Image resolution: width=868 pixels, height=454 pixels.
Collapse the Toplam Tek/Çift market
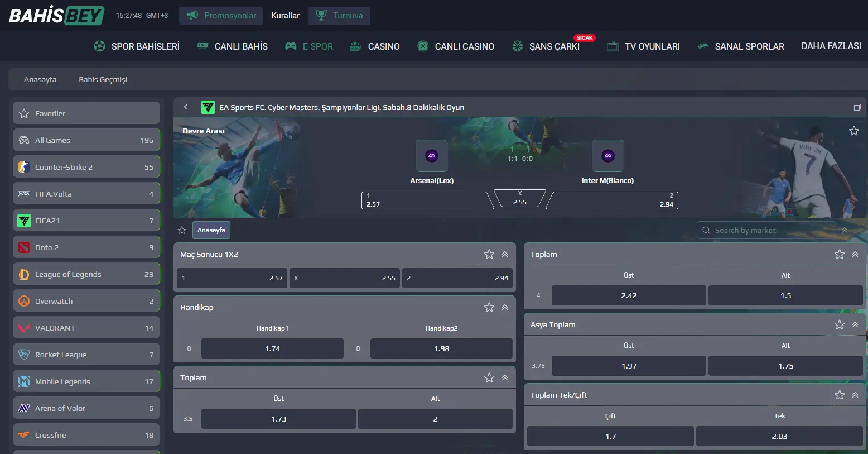[x=855, y=395]
